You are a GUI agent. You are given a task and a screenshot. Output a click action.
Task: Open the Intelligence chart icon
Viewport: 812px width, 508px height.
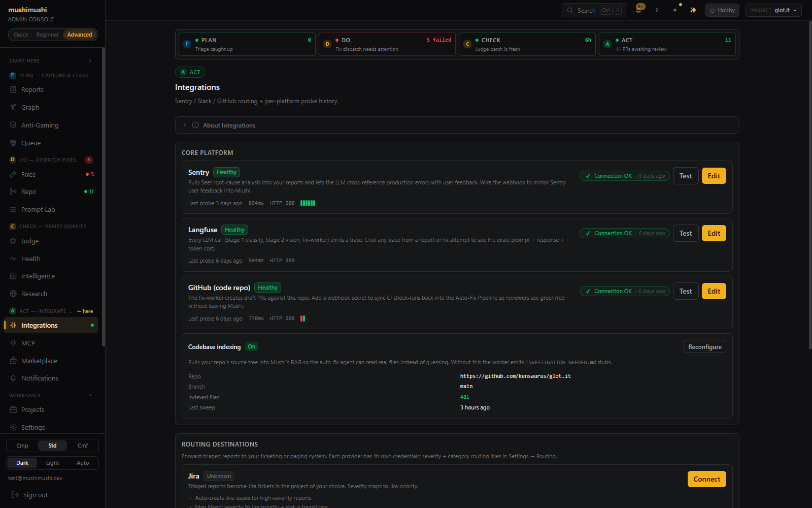[x=13, y=276]
